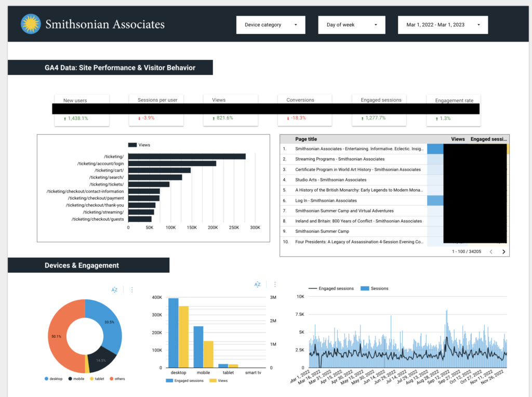The image size is (532, 397).
Task: Select the Ireland and Britain: 800 Years of Conflict row
Action: [x=395, y=221]
